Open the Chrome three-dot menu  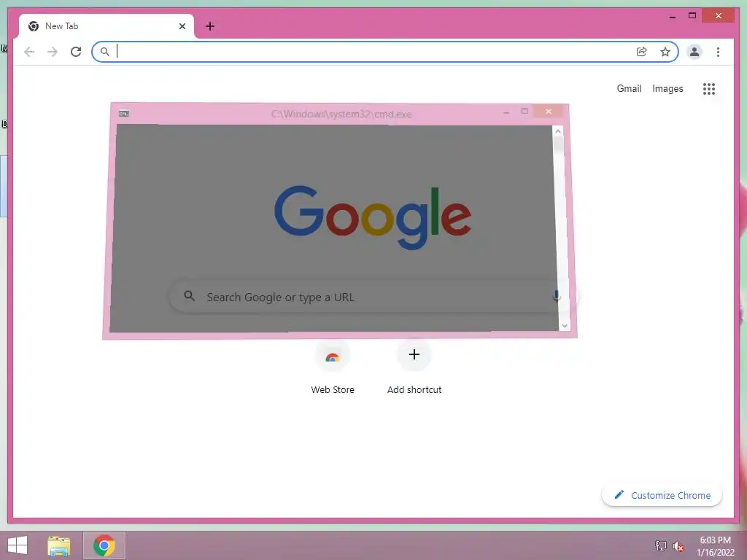point(718,52)
